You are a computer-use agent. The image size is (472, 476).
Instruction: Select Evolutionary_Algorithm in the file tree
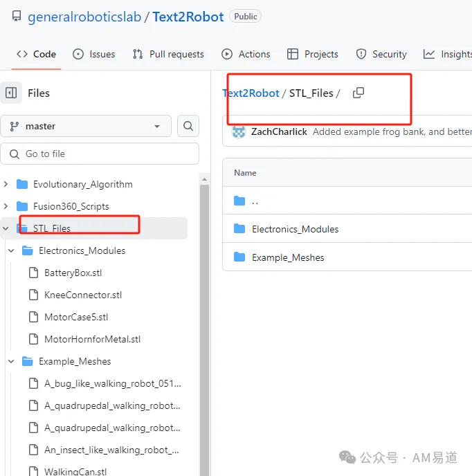[x=82, y=184]
